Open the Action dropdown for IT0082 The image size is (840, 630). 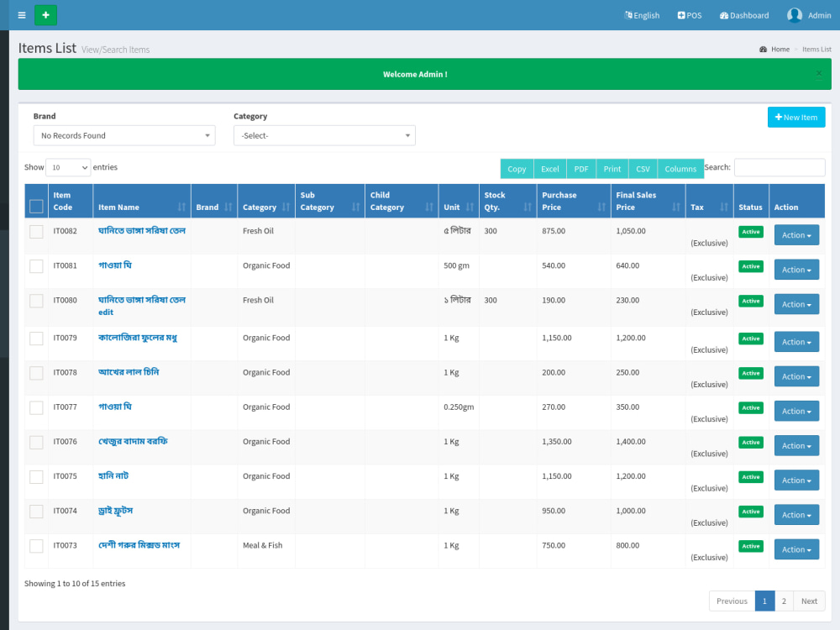[x=796, y=235]
